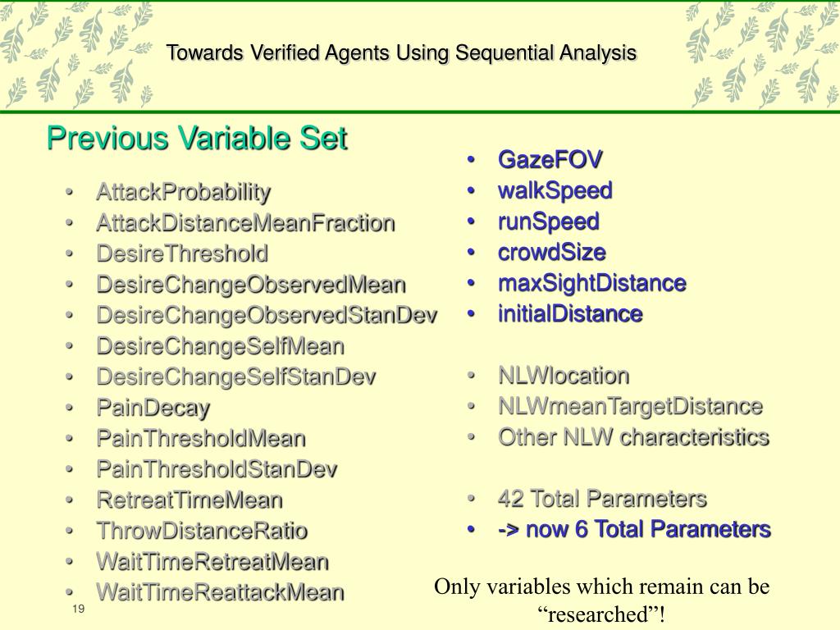Click the GazeFOV parameter
This screenshot has height=630, width=840.
[550, 160]
